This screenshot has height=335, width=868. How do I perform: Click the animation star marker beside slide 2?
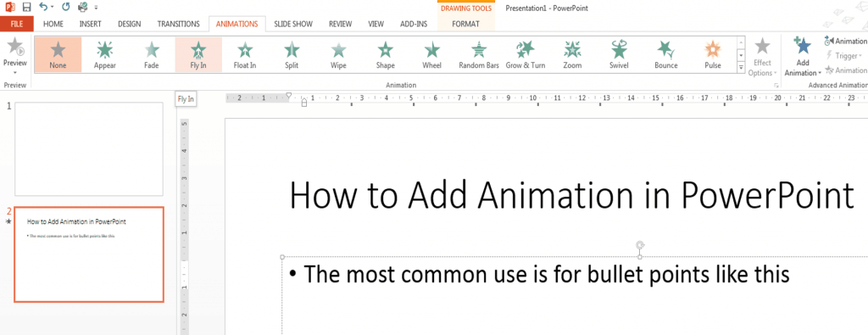pos(8,221)
